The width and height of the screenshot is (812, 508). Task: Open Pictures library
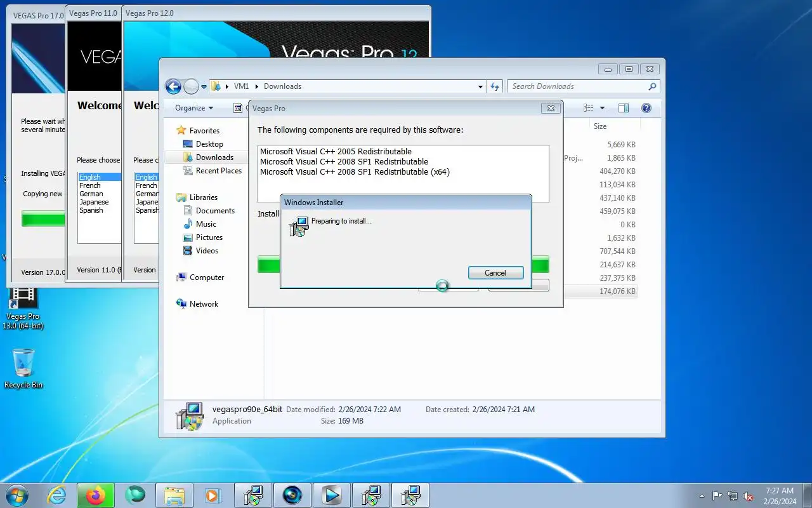209,237
